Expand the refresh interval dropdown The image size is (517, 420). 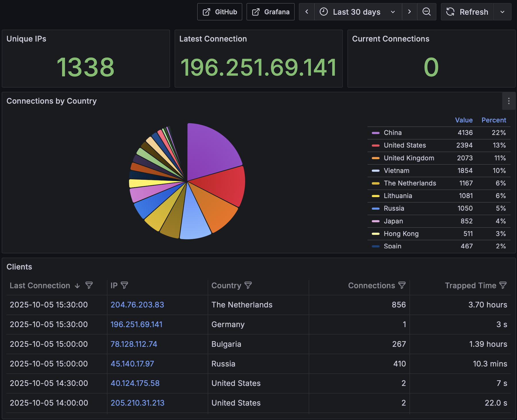[502, 12]
